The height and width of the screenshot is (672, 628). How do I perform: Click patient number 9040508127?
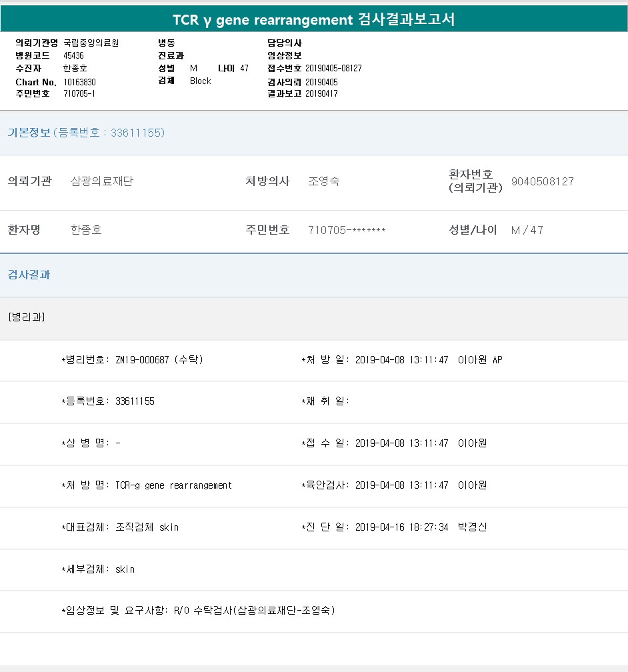(x=542, y=182)
